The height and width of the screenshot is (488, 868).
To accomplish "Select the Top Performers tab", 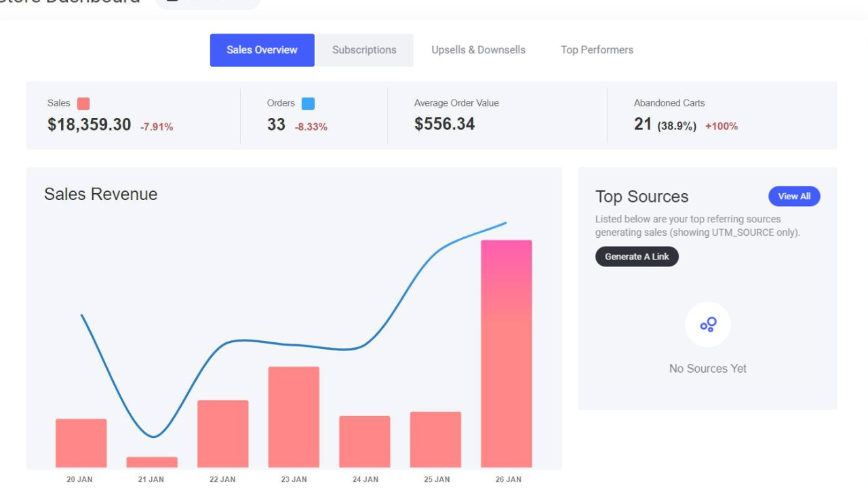I will click(597, 50).
